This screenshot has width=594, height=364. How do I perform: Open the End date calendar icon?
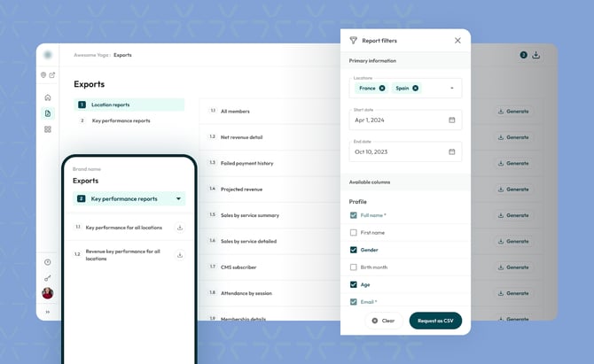tap(451, 151)
